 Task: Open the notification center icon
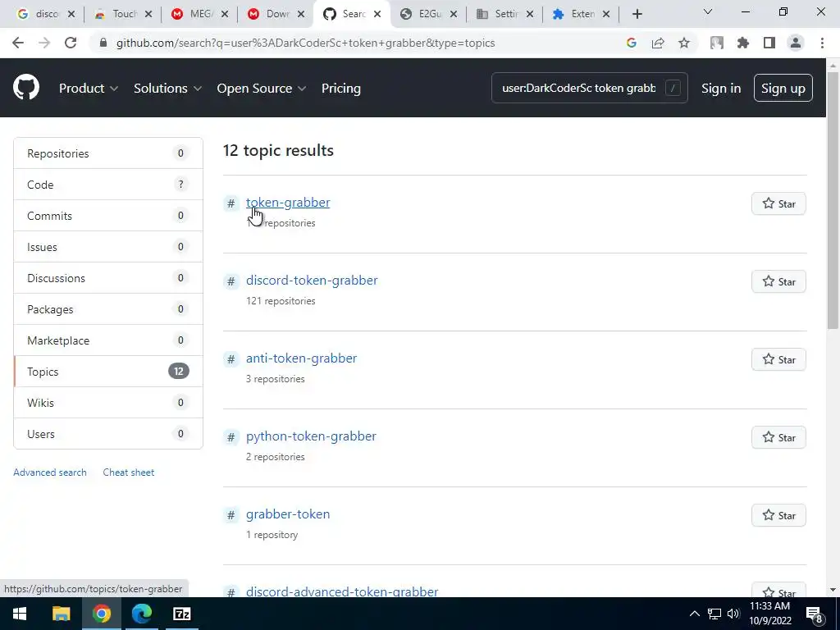(x=815, y=614)
